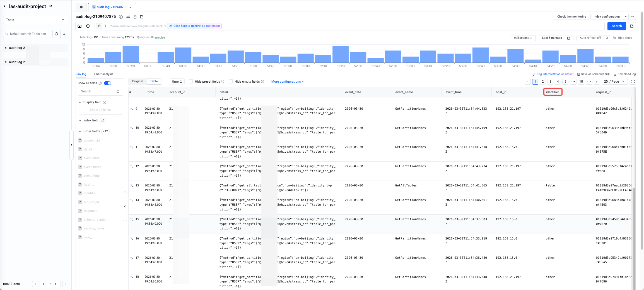
Task: Open the 20 / Page size dropdown
Action: pos(615,82)
